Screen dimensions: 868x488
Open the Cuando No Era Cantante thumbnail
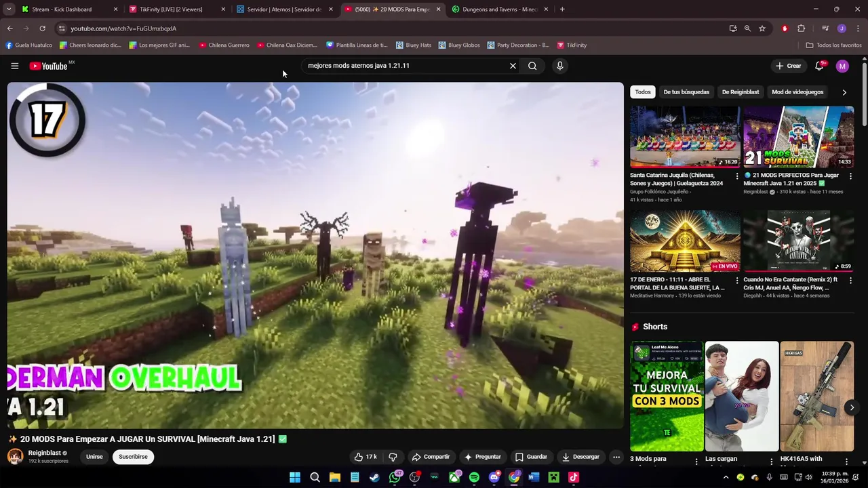tap(798, 241)
